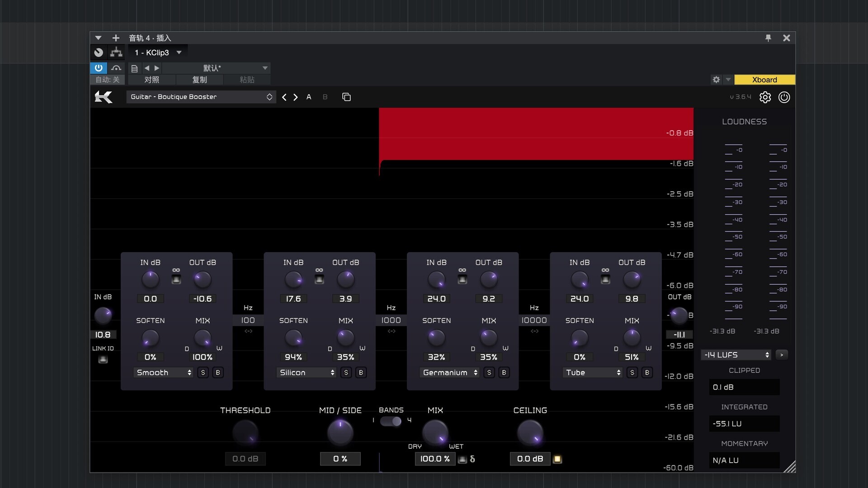The width and height of the screenshot is (868, 488).
Task: Toggle Tube band in/out link switch
Action: [605, 279]
